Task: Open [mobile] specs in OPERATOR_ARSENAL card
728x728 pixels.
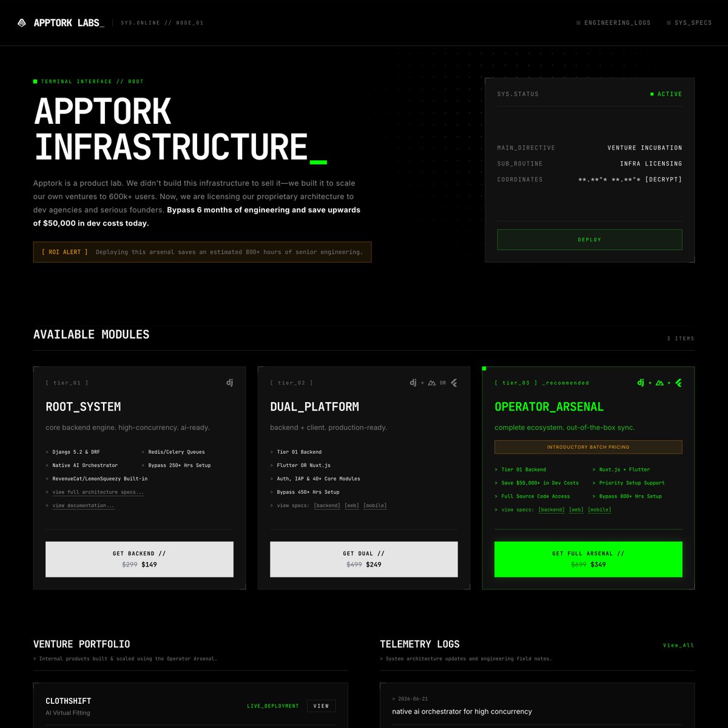Action: click(x=599, y=510)
